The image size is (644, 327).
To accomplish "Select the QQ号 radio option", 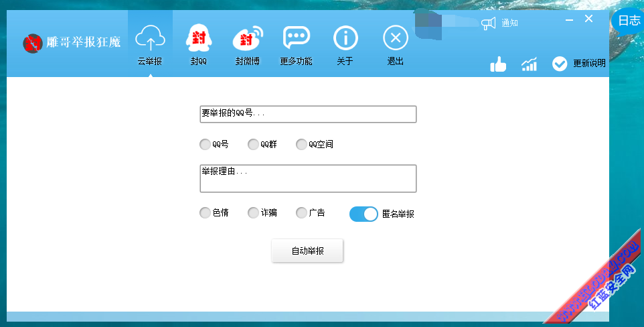I will (x=205, y=144).
